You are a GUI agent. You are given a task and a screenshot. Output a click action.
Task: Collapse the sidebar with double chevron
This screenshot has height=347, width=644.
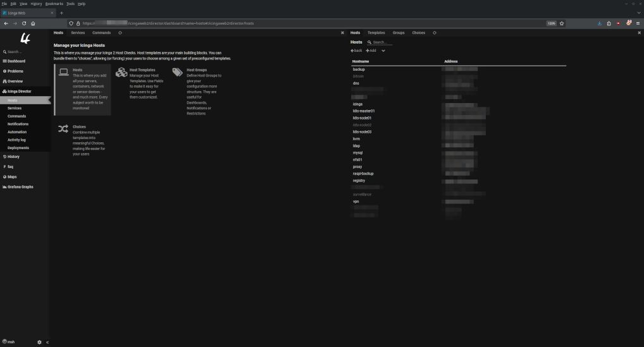click(47, 342)
